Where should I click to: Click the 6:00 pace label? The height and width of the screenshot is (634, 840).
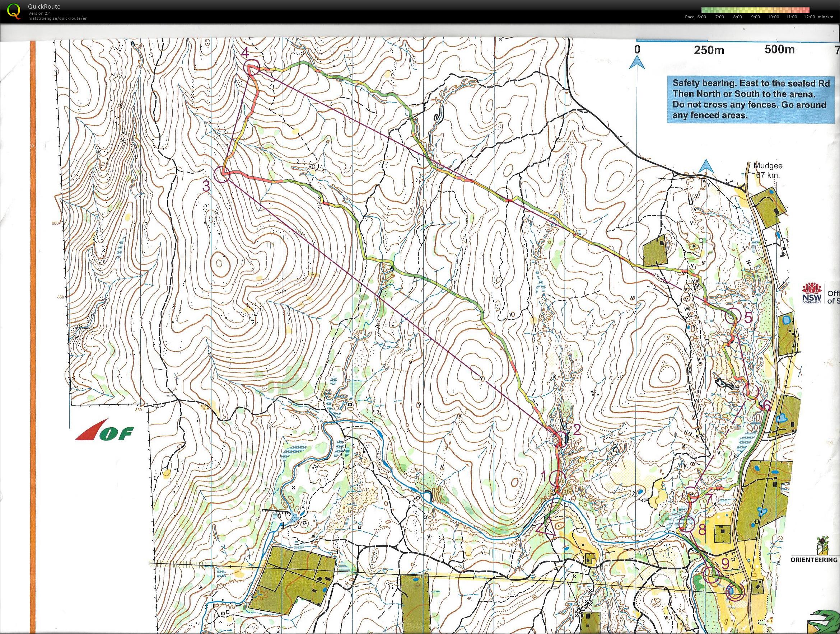point(701,17)
